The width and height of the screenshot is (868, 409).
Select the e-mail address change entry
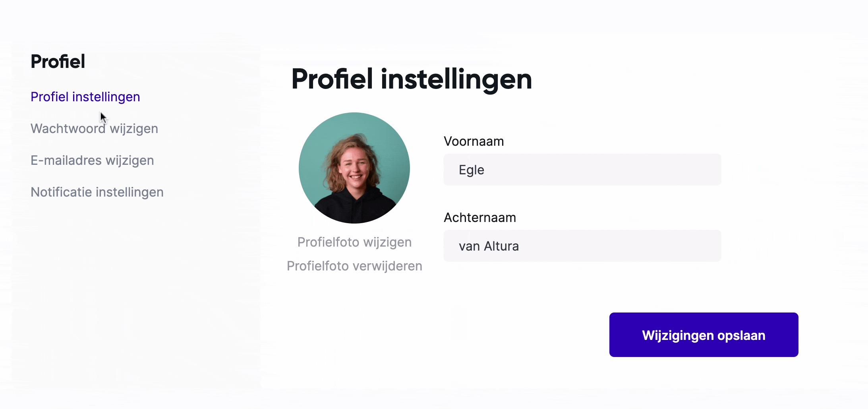(92, 160)
